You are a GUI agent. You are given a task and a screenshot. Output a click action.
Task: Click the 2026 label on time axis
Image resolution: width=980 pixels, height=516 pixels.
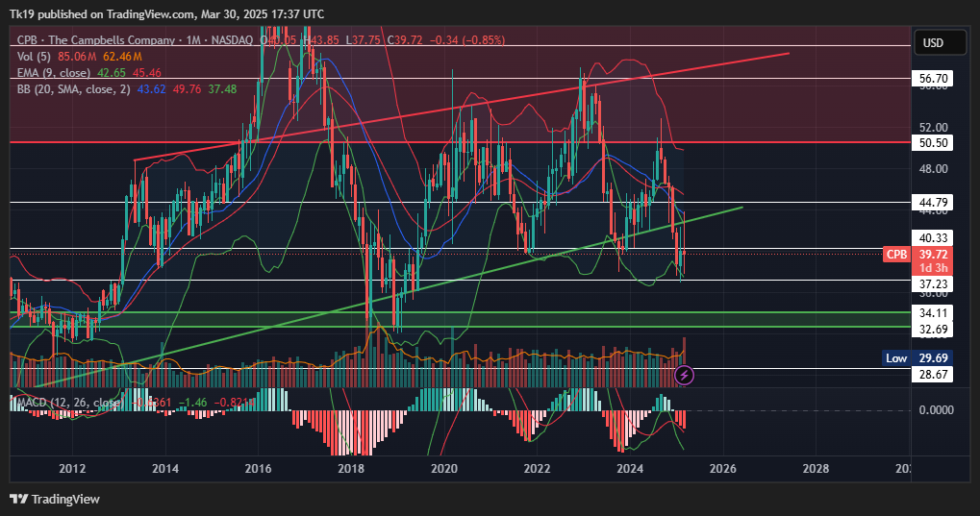coord(722,469)
